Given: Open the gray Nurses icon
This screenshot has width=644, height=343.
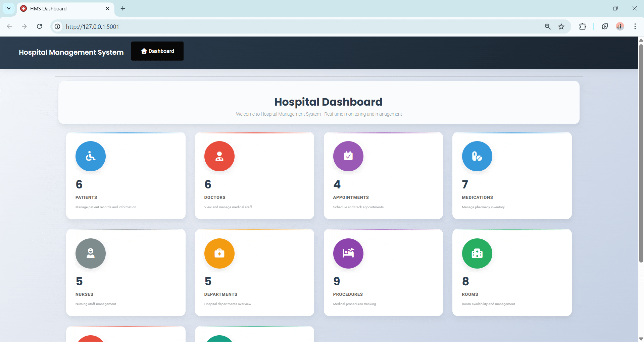Looking at the screenshot, I should [90, 253].
